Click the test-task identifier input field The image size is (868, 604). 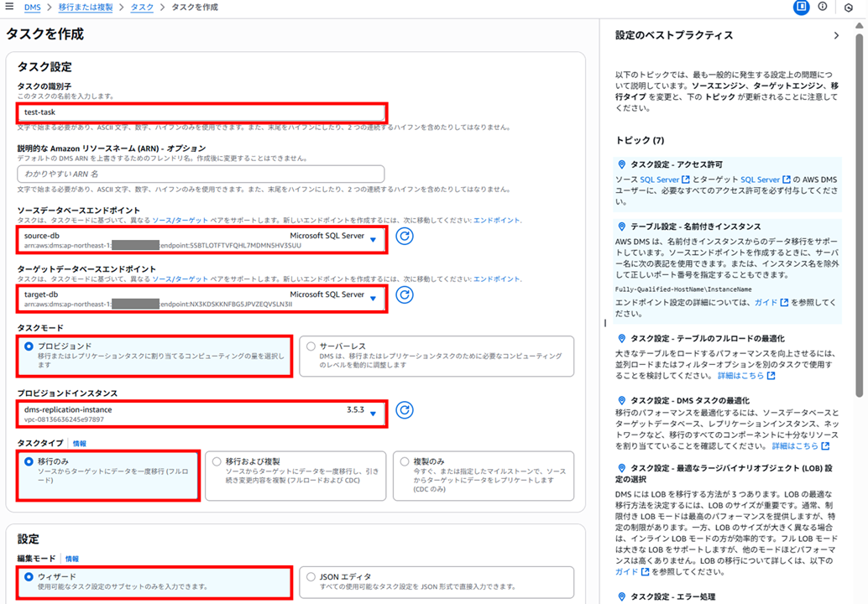click(201, 112)
